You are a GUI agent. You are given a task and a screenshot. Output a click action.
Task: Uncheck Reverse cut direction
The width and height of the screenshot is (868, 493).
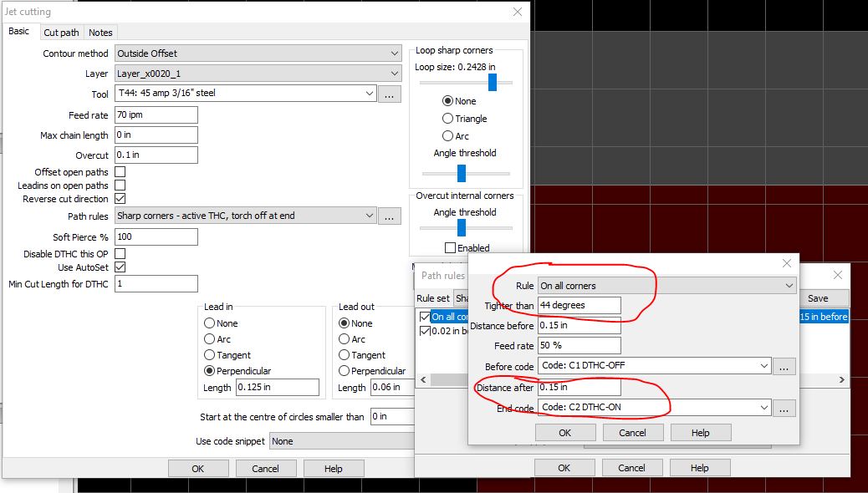pos(121,199)
